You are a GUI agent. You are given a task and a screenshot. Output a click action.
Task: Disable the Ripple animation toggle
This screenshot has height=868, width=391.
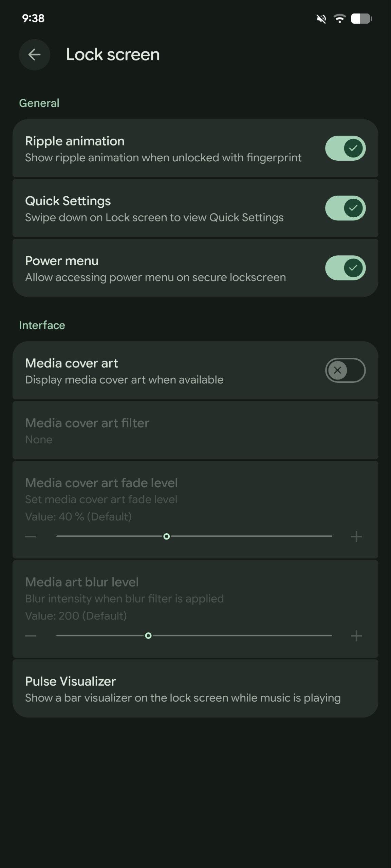[x=345, y=148]
